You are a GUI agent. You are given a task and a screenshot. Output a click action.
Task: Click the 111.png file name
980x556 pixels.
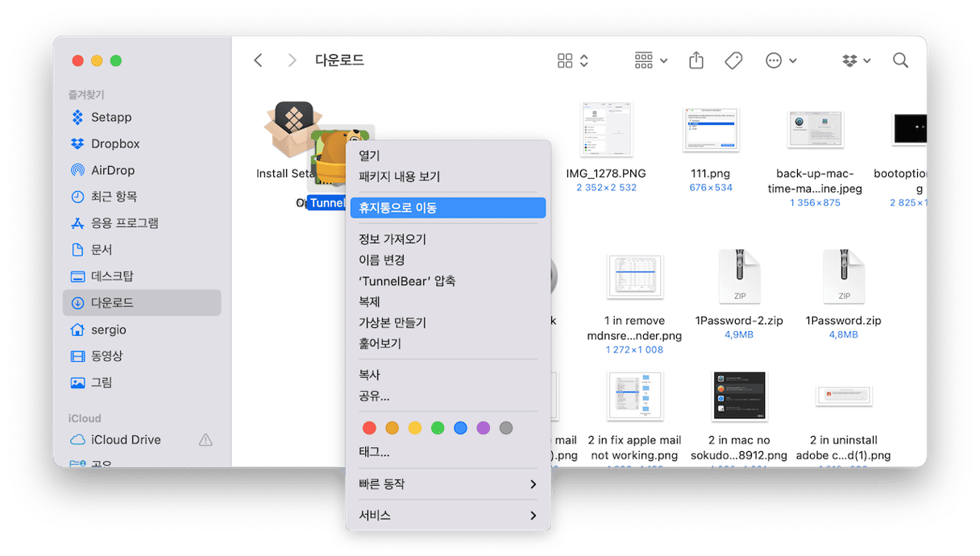(711, 173)
